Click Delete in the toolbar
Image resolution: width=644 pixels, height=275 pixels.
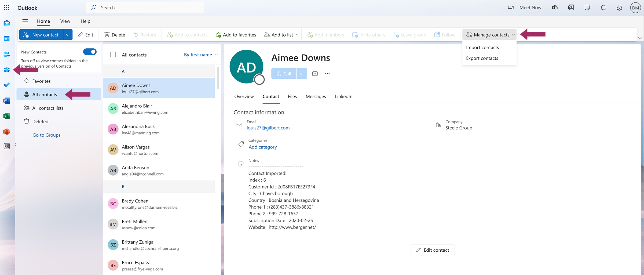coord(115,35)
